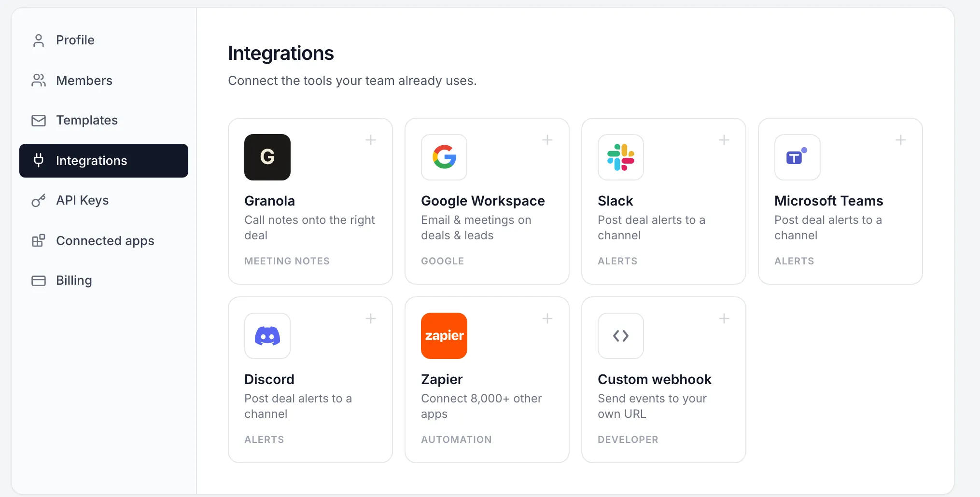Select the Microsoft Teams card title
980x497 pixels.
click(829, 201)
